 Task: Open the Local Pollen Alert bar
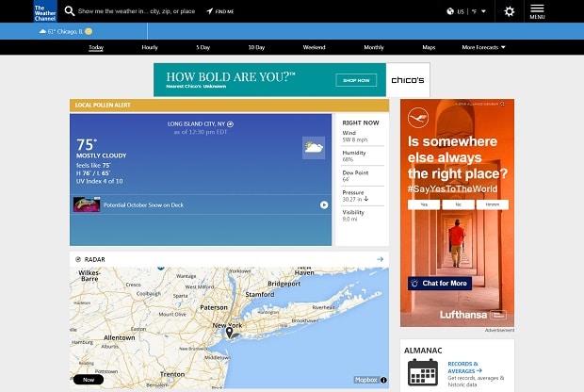229,106
